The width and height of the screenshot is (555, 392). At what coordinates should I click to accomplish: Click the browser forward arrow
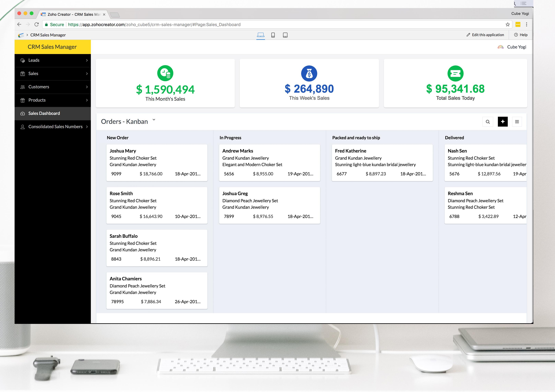click(x=28, y=24)
